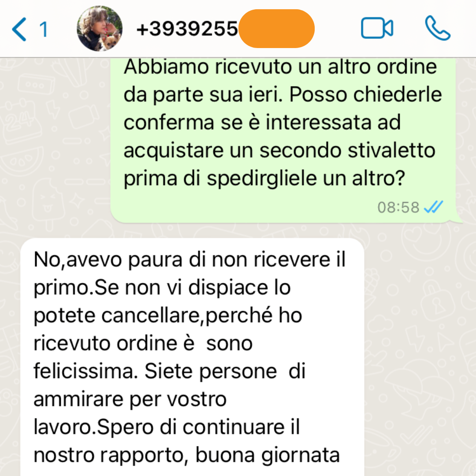The height and width of the screenshot is (476, 476).
Task: Click "Posso chiederle" in the green bubble
Action: [365, 95]
